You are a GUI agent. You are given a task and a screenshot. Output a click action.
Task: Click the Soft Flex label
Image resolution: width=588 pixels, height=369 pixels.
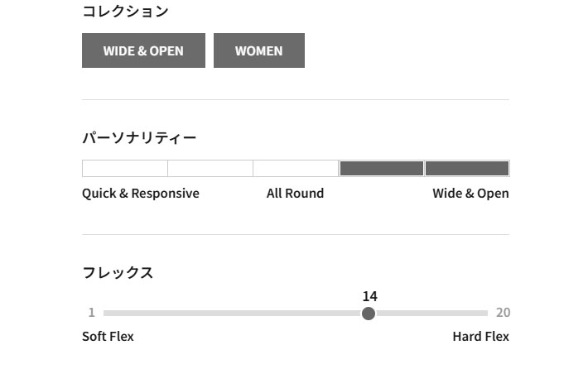(x=108, y=337)
